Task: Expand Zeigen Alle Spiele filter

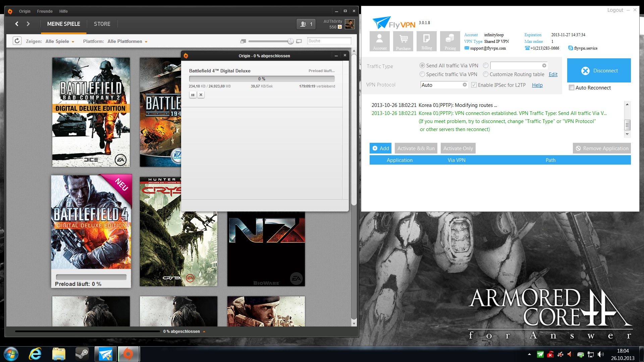Action: pos(60,41)
